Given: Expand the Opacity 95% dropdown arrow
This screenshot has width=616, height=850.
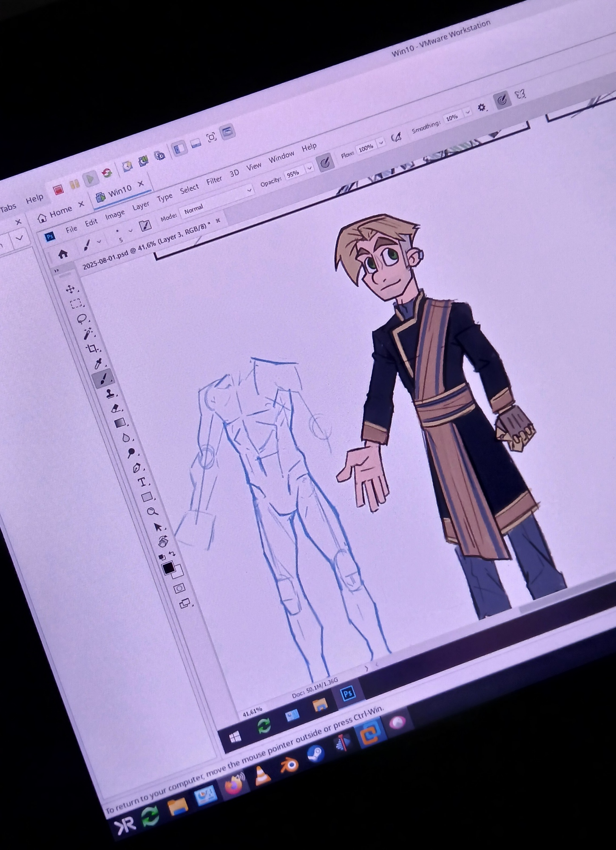Looking at the screenshot, I should pos(309,168).
